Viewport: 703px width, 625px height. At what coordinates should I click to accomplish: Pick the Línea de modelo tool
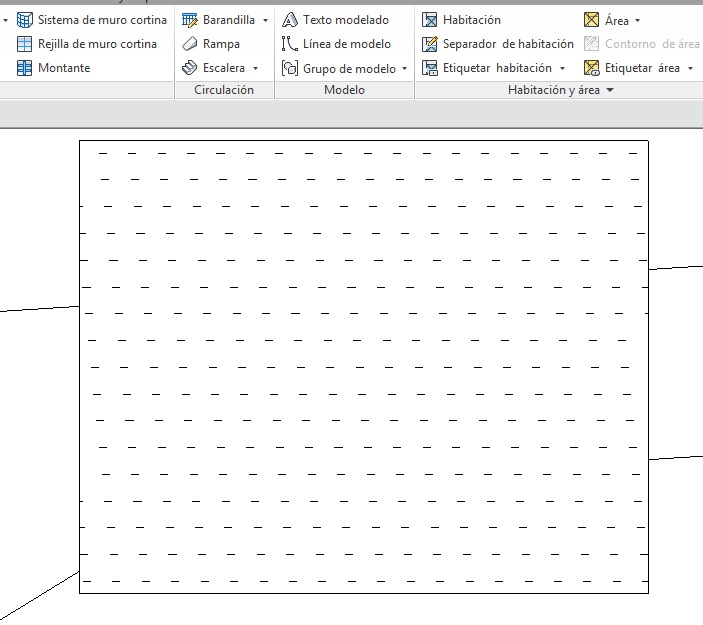pyautogui.click(x=346, y=44)
